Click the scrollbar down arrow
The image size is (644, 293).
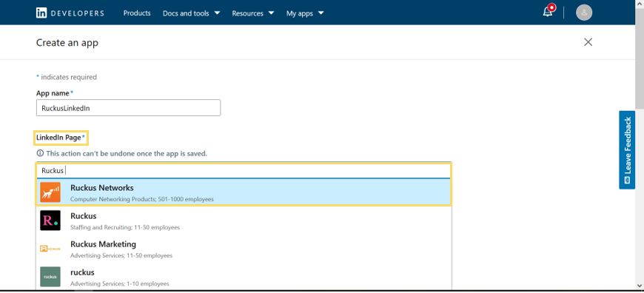pyautogui.click(x=640, y=286)
